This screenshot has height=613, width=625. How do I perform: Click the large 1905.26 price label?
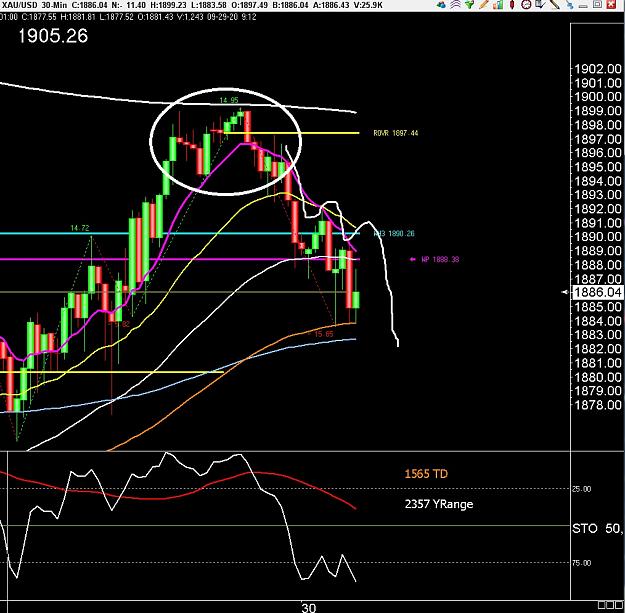pyautogui.click(x=53, y=36)
